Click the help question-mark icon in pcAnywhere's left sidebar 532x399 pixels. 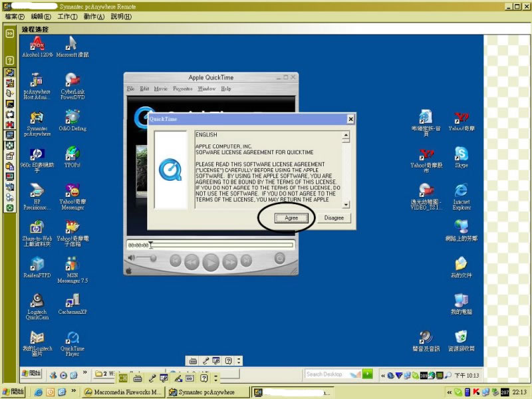pos(10,61)
